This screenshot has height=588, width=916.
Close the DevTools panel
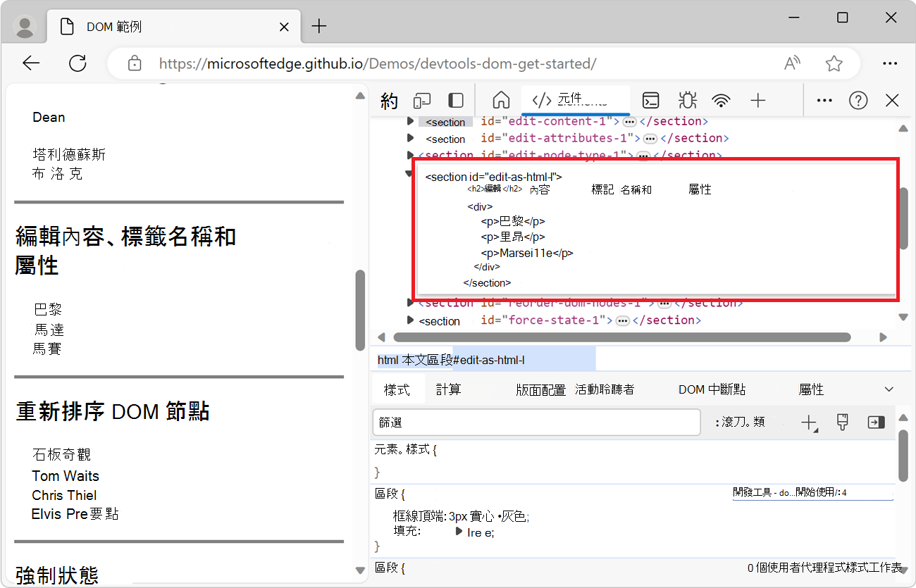pyautogui.click(x=892, y=100)
